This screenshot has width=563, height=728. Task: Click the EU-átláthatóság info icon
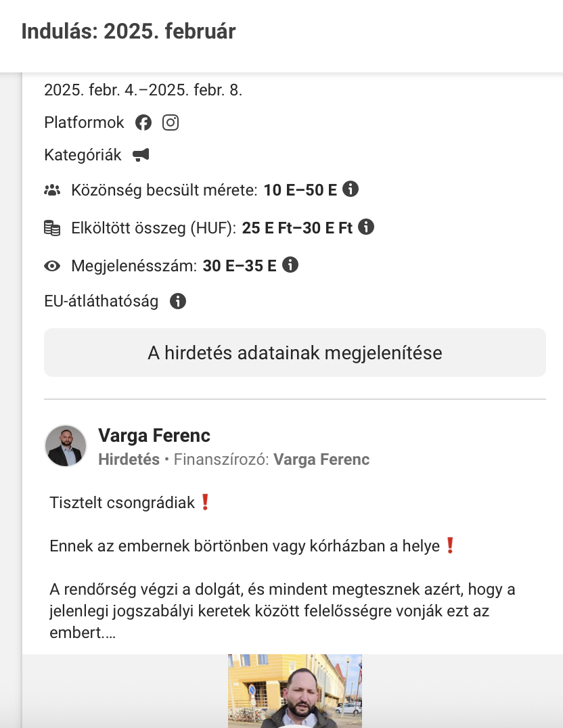click(178, 301)
